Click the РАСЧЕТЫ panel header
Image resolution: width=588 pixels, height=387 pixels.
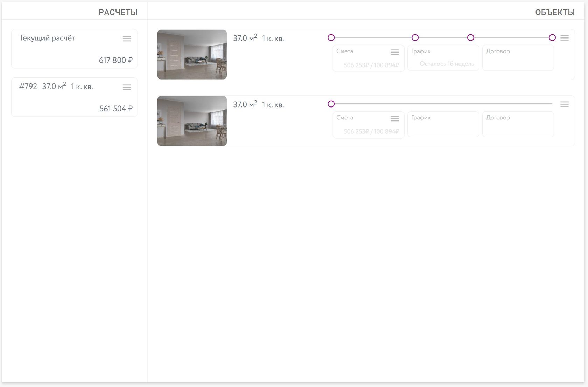[118, 12]
